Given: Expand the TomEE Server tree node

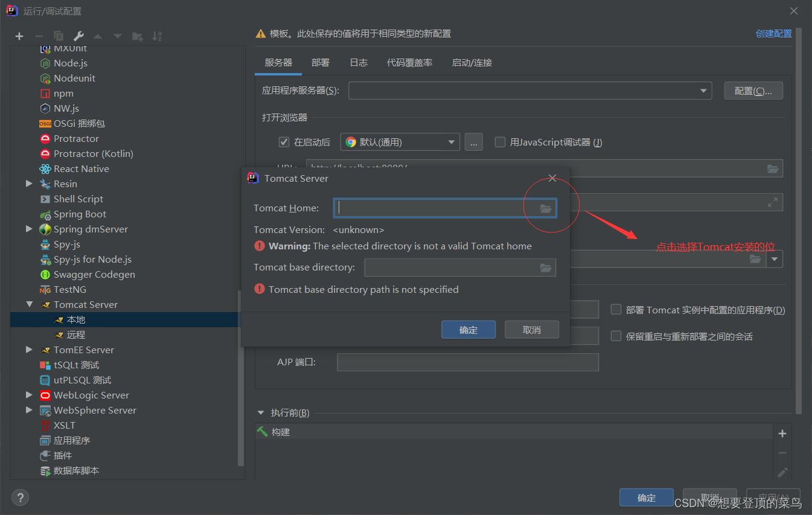Looking at the screenshot, I should pos(29,350).
